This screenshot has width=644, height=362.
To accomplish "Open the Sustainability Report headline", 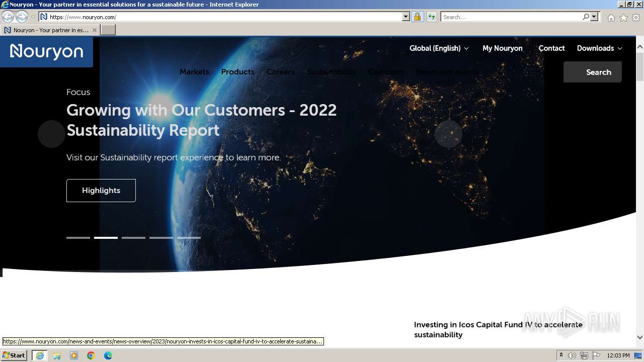I will (x=201, y=120).
